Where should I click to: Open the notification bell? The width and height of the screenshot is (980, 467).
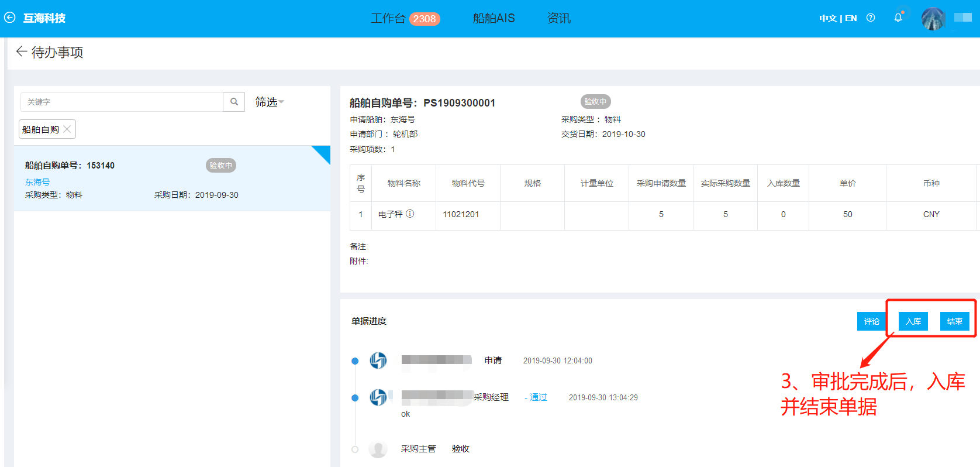898,18
